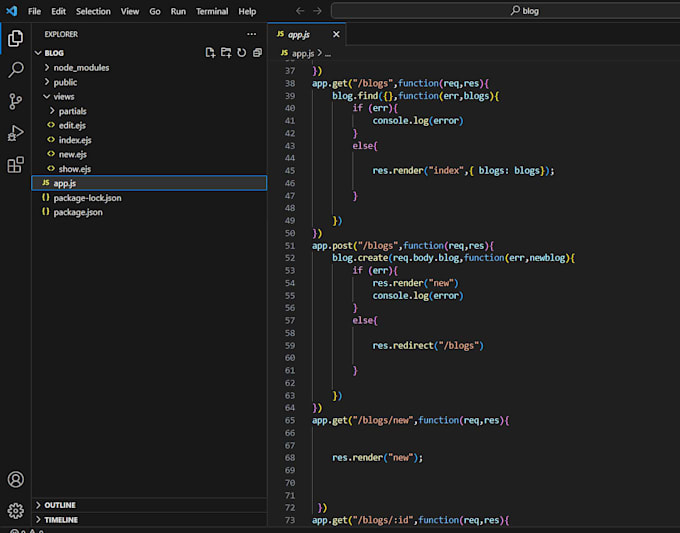The width and height of the screenshot is (680, 533).
Task: Click line number 38 in the gutter
Action: [290, 83]
